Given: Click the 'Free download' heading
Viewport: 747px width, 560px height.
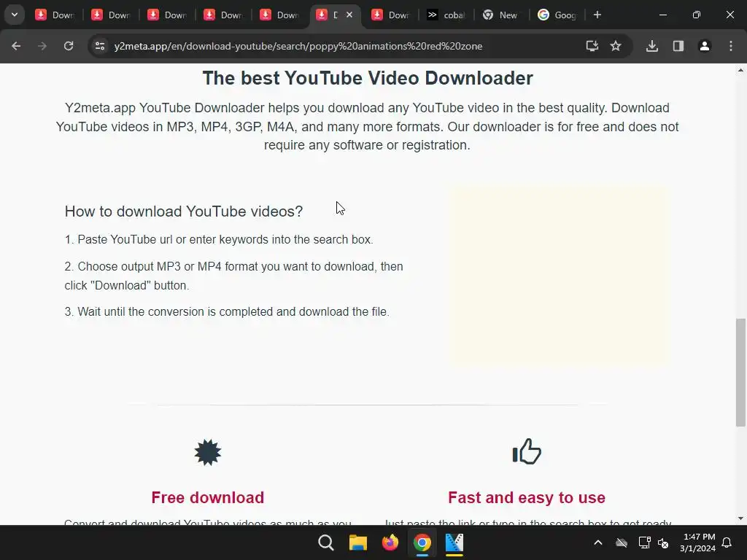Looking at the screenshot, I should pyautogui.click(x=208, y=497).
